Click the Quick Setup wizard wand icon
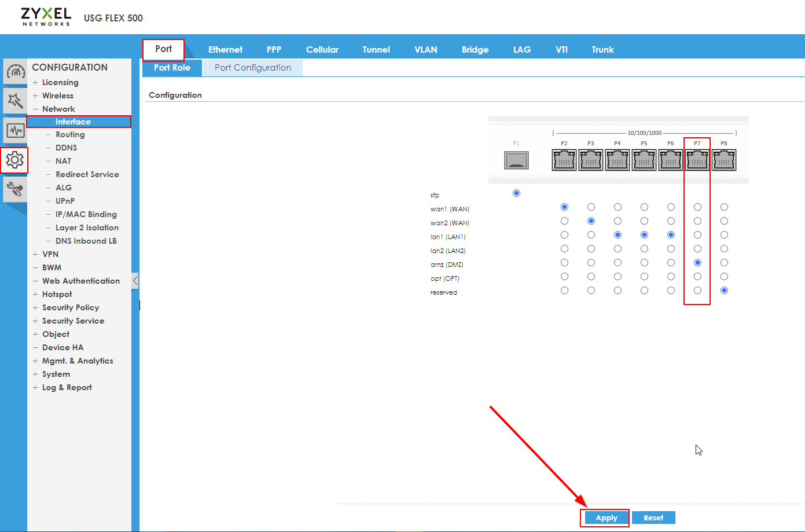 pos(15,101)
